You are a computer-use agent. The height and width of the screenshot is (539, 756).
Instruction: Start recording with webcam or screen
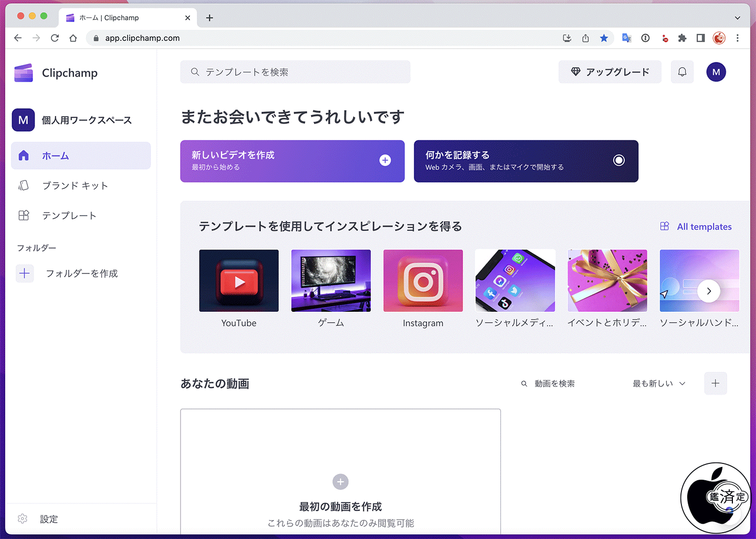pyautogui.click(x=526, y=161)
